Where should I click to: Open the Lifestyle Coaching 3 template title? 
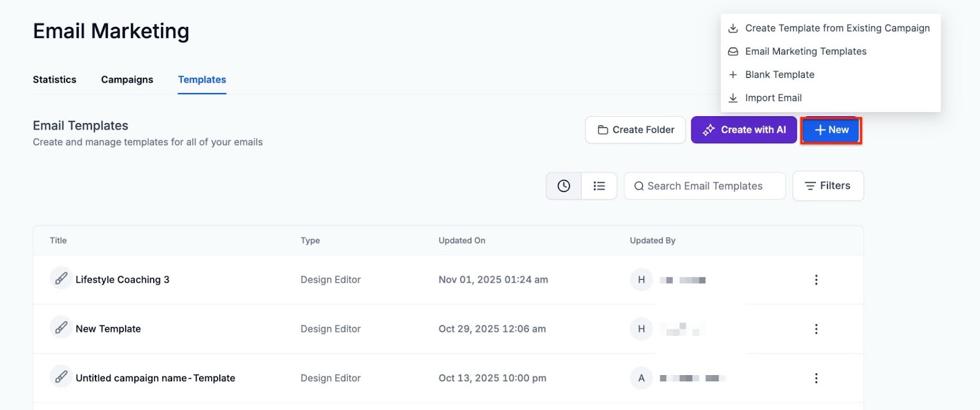click(123, 280)
